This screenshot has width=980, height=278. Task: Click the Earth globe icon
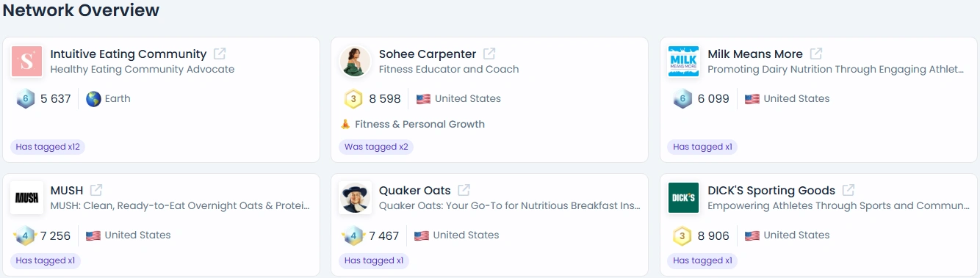pyautogui.click(x=93, y=99)
